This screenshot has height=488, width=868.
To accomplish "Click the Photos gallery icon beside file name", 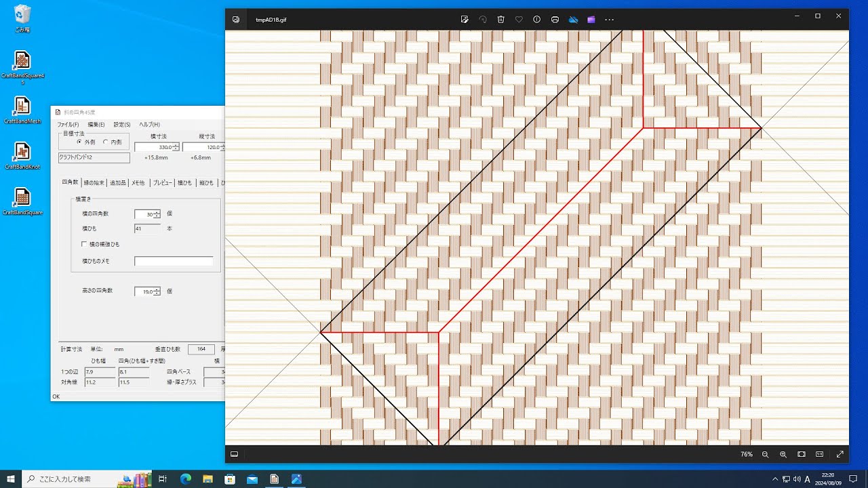I will coord(236,20).
